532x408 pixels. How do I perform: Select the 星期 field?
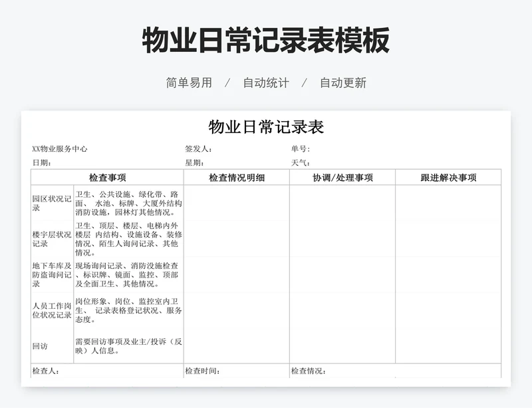pos(195,162)
